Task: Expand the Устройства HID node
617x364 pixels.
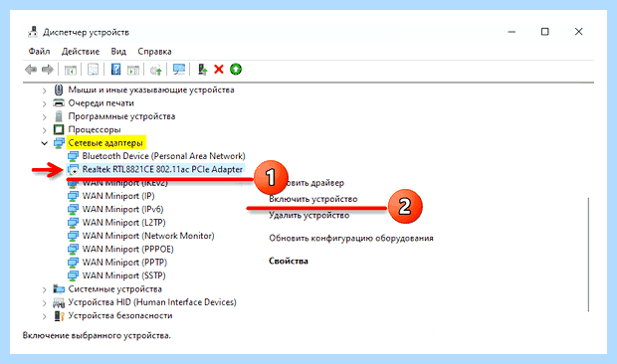Action: [x=44, y=303]
